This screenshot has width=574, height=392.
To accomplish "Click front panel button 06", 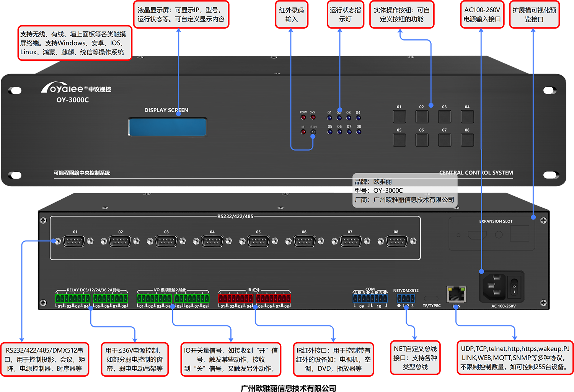I will [x=422, y=140].
